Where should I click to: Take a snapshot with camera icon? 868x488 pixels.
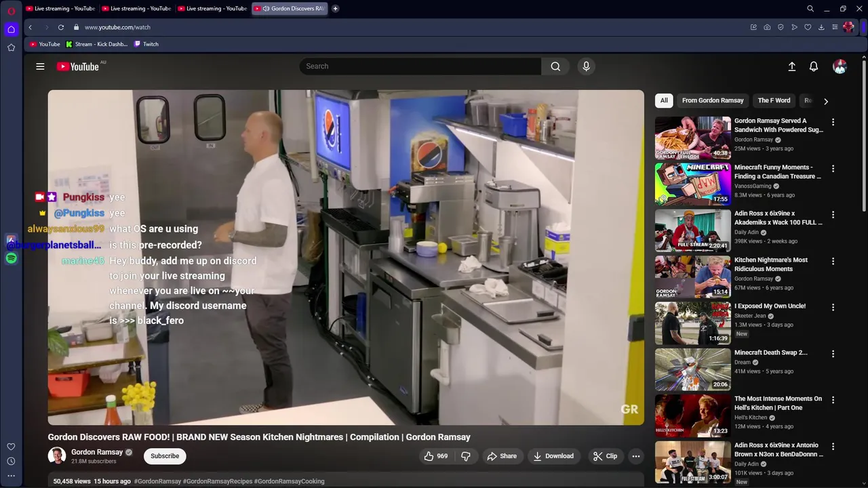pos(767,27)
